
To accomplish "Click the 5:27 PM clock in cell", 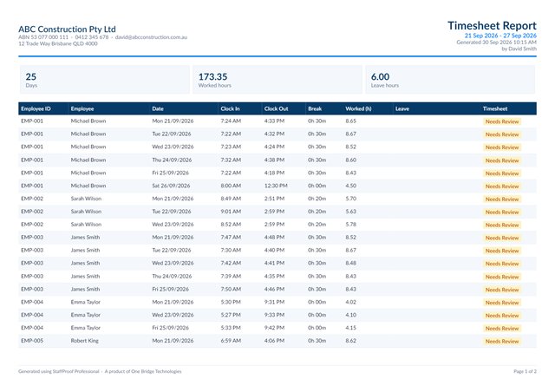I will (x=231, y=315).
